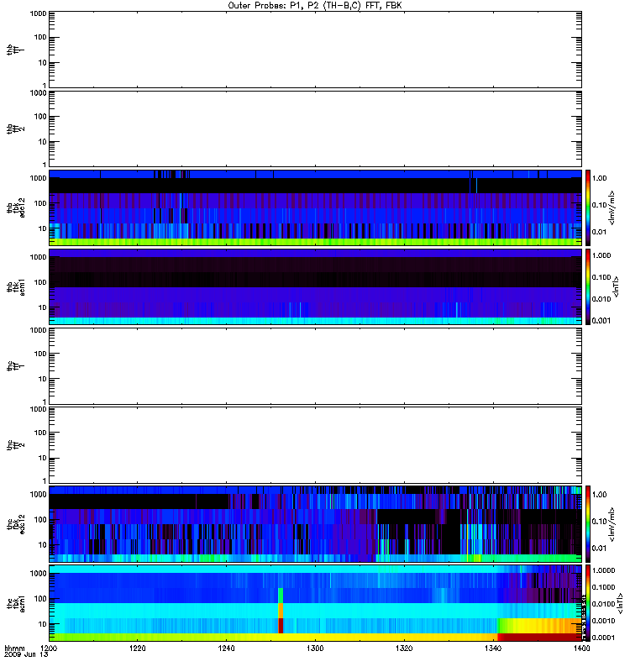The width and height of the screenshot is (630, 672).
Task: Click the 0.0001 value on thc scm1 color bar
Action: 603,638
